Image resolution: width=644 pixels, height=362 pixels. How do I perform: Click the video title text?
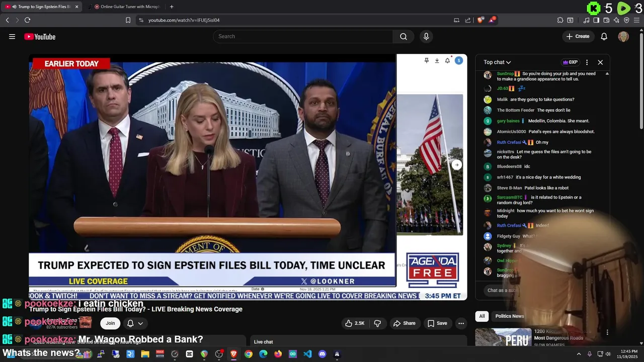(136, 309)
